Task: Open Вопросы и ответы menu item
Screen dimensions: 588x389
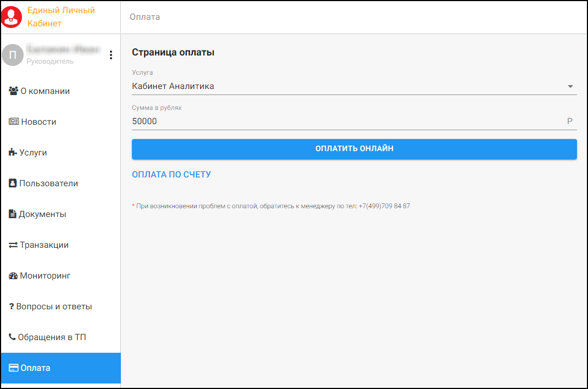Action: [54, 307]
